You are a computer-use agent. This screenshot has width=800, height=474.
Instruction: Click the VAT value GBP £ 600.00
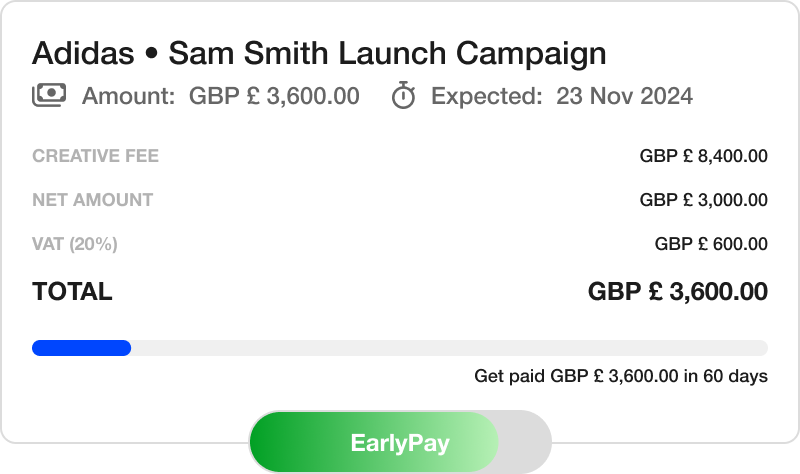(x=711, y=244)
